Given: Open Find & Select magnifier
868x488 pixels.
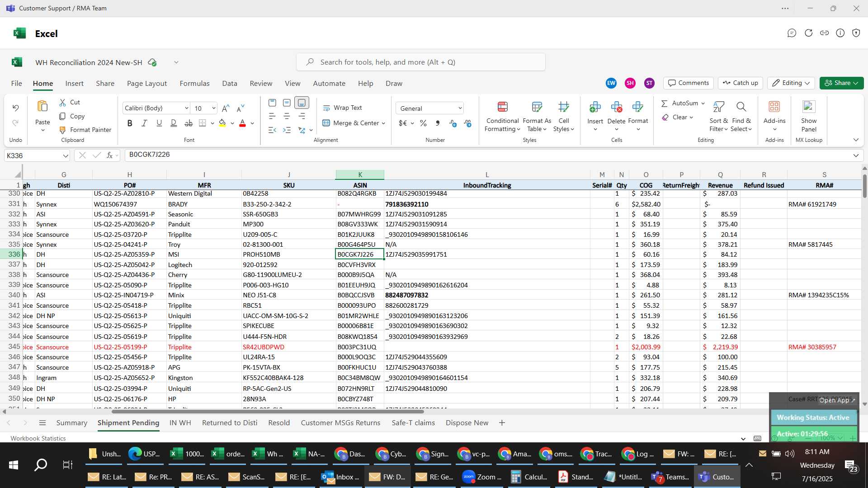Looking at the screenshot, I should [x=741, y=107].
